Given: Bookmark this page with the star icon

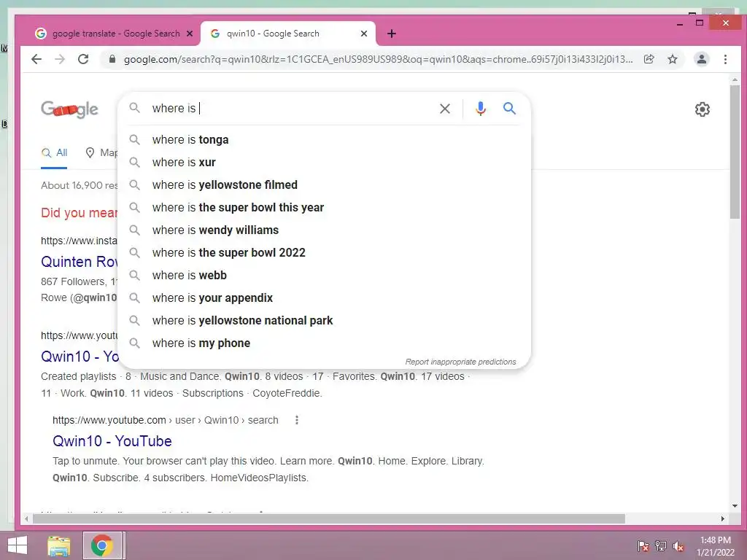Looking at the screenshot, I should coord(672,59).
